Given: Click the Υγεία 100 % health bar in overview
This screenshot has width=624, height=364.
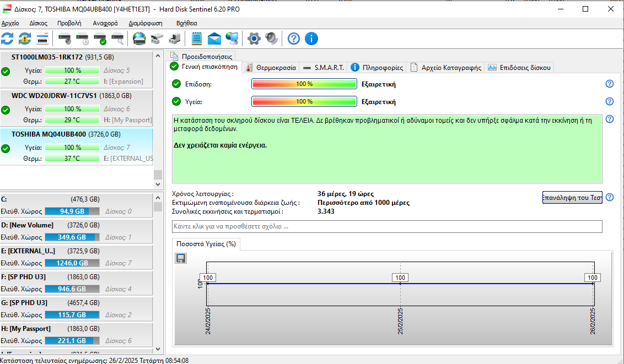Looking at the screenshot, I should (304, 101).
